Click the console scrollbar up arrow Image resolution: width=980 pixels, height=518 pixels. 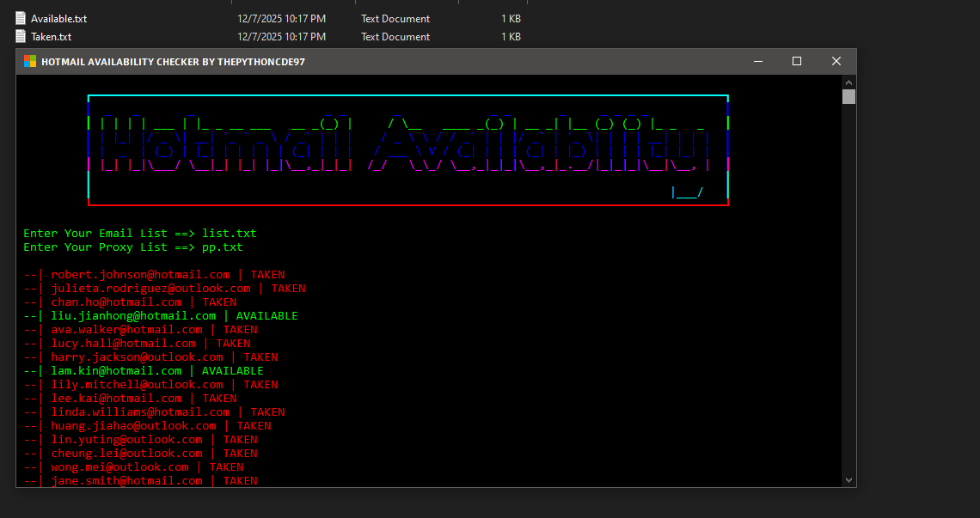[848, 82]
